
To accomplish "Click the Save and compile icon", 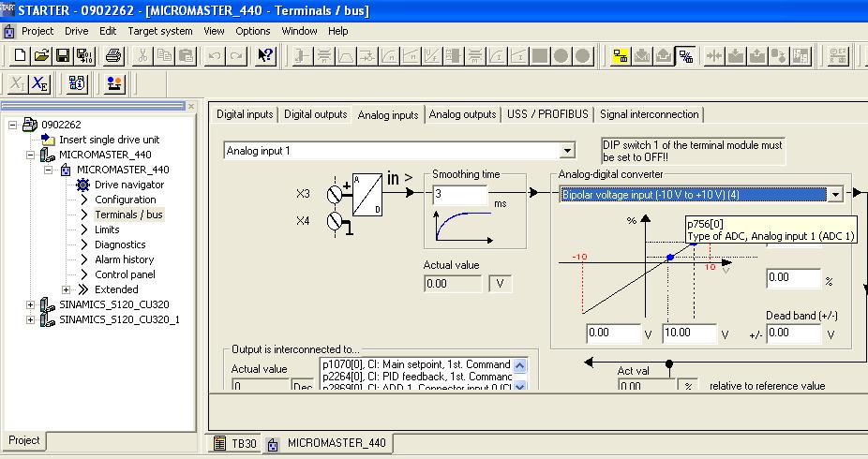I will (x=84, y=55).
